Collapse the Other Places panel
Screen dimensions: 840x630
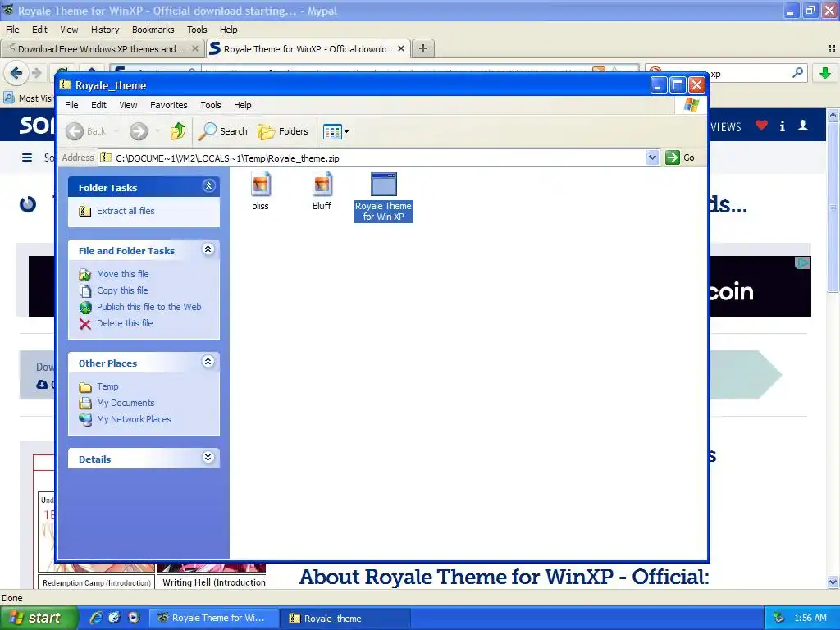tap(208, 362)
